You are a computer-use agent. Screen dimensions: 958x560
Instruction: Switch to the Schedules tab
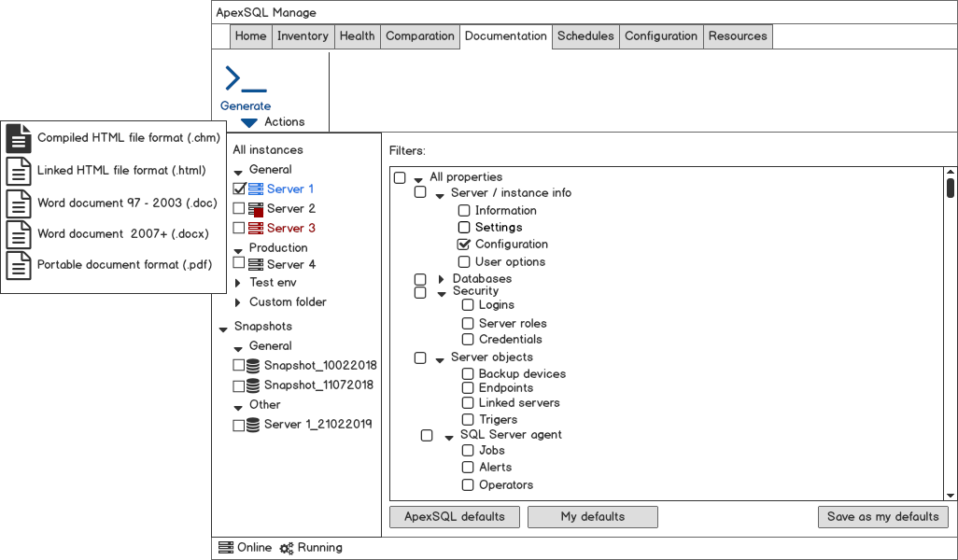coord(585,36)
